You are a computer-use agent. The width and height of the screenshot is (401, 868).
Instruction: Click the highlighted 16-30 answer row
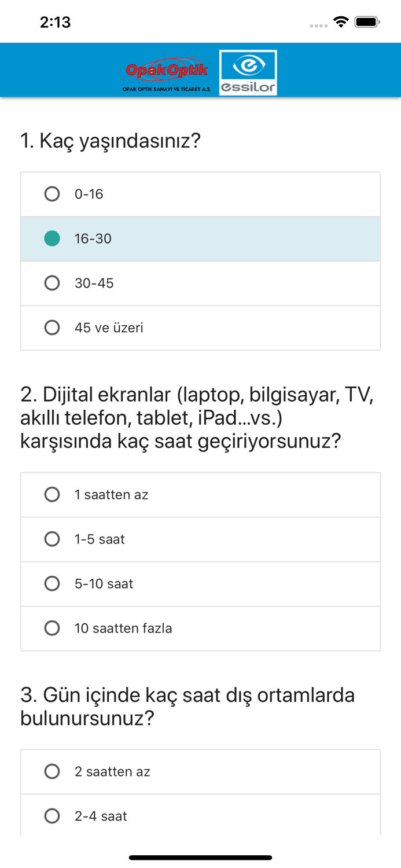pos(200,238)
